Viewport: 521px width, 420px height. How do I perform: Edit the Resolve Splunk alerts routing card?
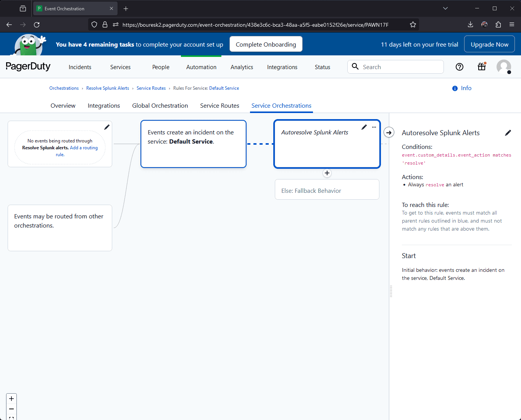[107, 127]
